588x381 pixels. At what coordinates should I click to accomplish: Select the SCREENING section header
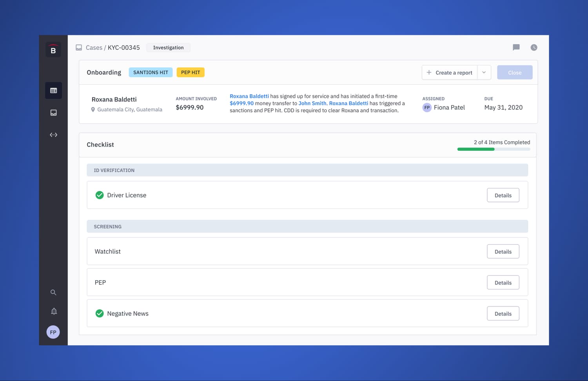(x=307, y=226)
